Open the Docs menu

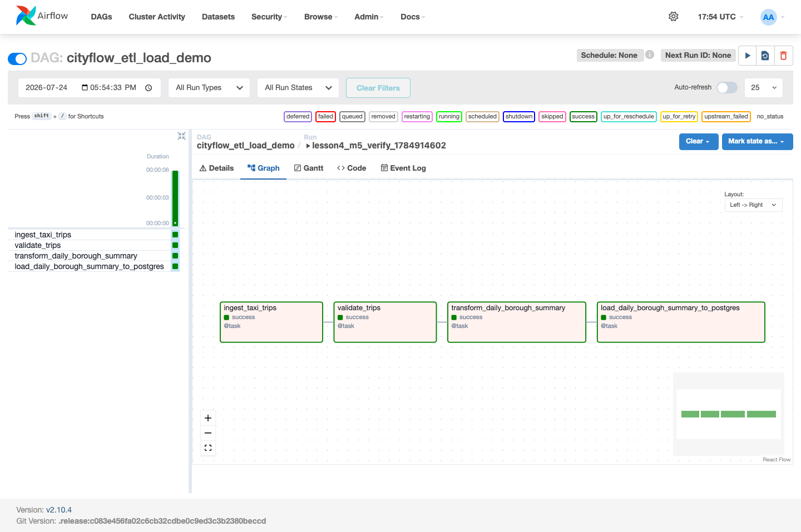point(413,17)
